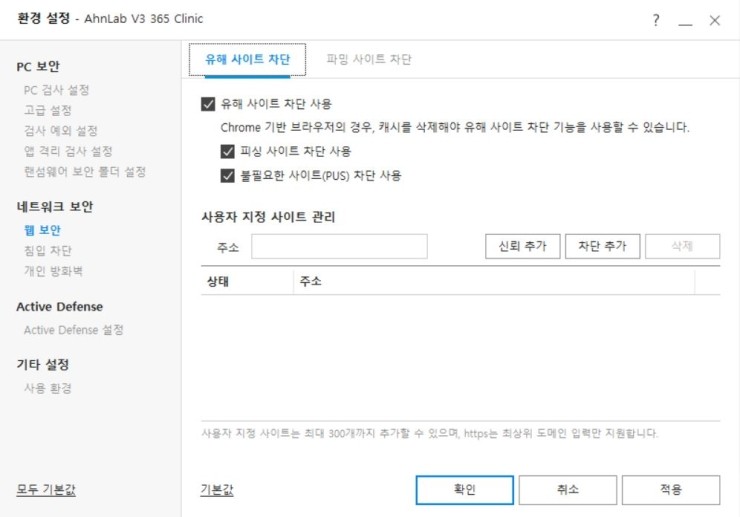Click the 네트워크 보안 section heading
The height and width of the screenshot is (517, 740).
coord(55,207)
